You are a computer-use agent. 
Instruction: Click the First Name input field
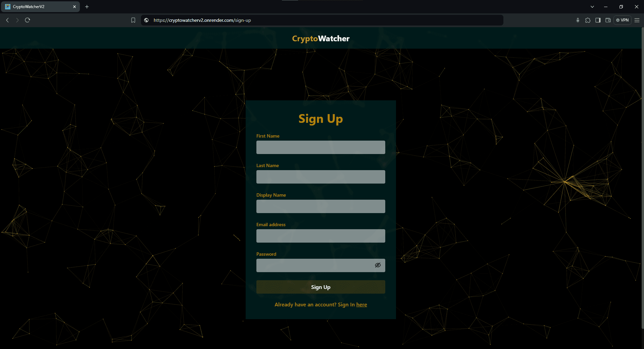pos(320,147)
